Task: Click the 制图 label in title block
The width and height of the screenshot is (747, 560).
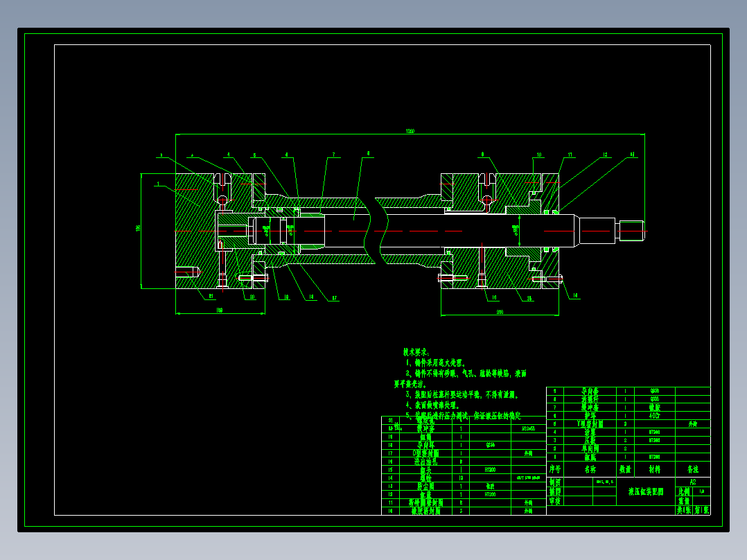Action: click(555, 482)
